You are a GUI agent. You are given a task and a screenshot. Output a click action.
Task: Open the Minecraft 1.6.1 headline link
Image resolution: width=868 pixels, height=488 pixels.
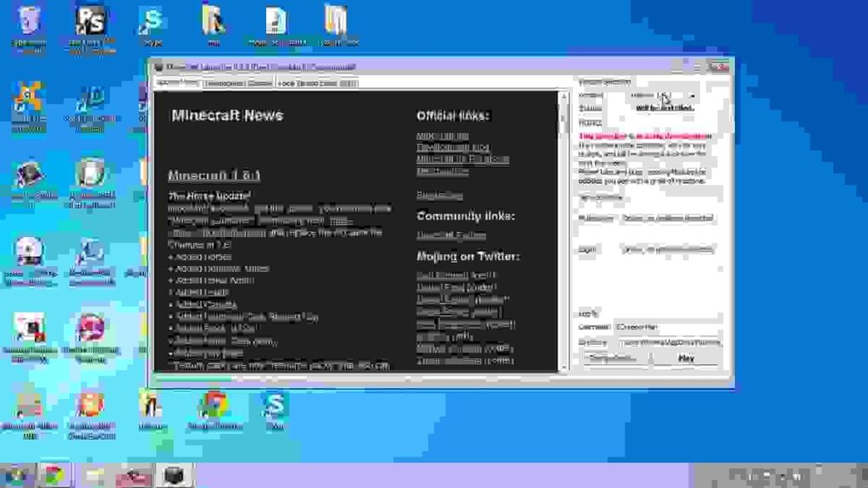pyautogui.click(x=214, y=175)
